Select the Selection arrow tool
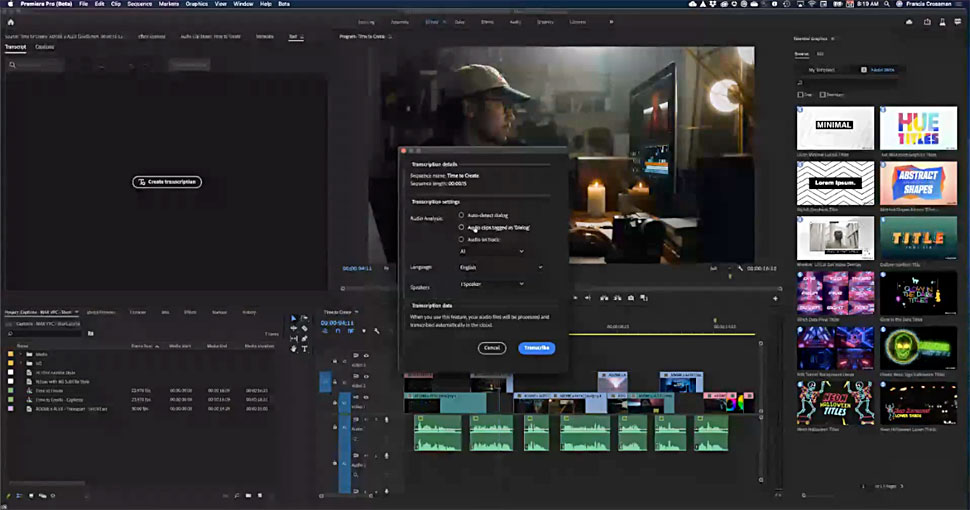This screenshot has width=970, height=510. pos(294,318)
